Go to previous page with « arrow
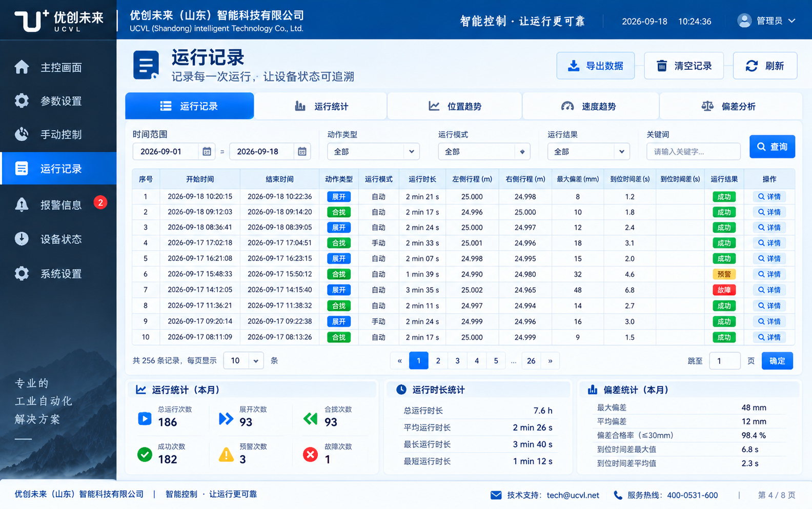The width and height of the screenshot is (812, 509). (400, 361)
